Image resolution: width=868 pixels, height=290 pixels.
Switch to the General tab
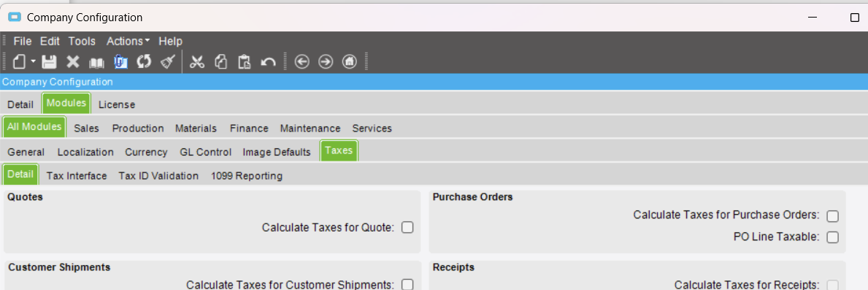tap(26, 152)
